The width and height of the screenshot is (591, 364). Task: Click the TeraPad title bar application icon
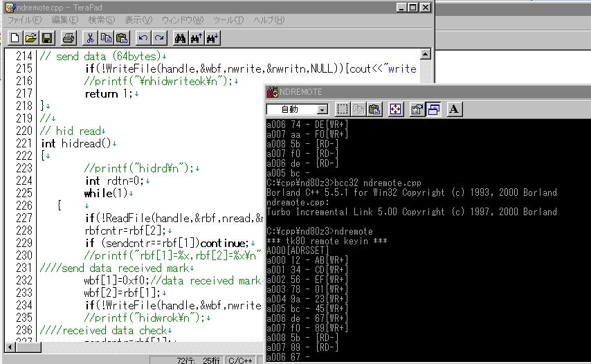pyautogui.click(x=10, y=7)
